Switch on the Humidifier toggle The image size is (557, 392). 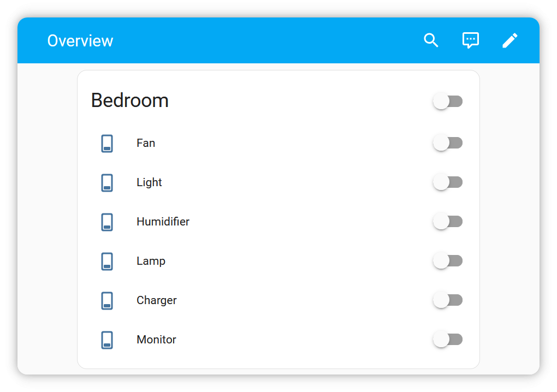[x=448, y=222]
